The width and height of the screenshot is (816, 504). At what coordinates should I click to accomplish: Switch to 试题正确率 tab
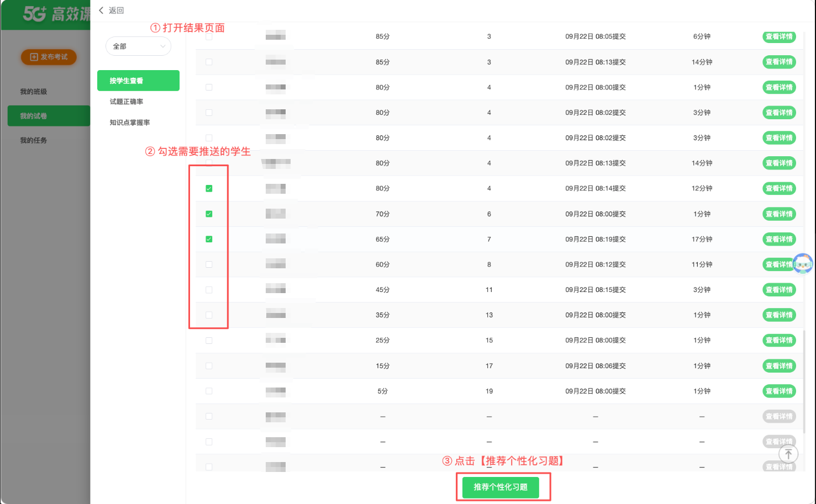pos(127,102)
